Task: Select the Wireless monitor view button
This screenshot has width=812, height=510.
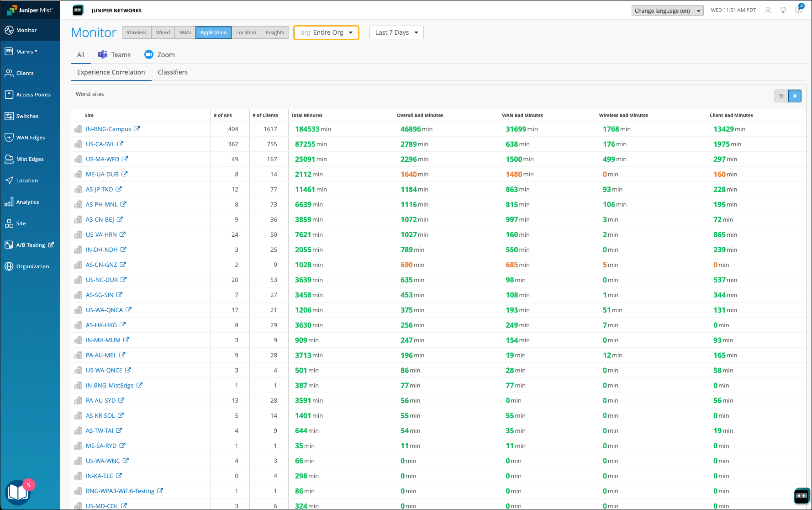Action: (137, 32)
